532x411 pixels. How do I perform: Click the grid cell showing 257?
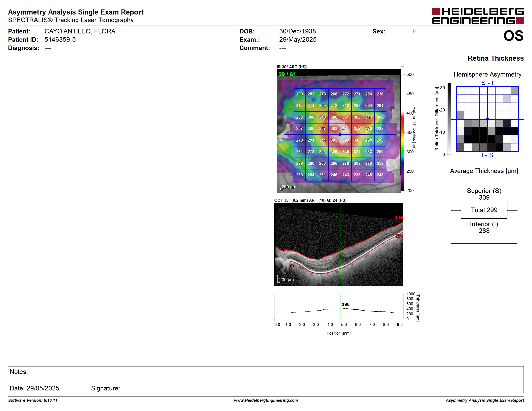click(299, 129)
